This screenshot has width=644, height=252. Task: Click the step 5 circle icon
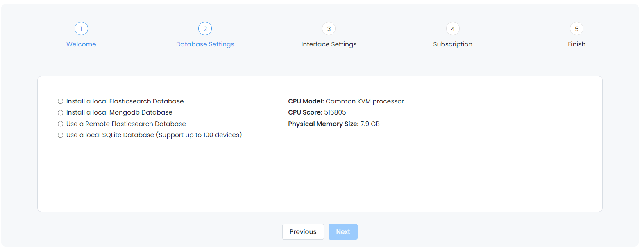[576, 29]
